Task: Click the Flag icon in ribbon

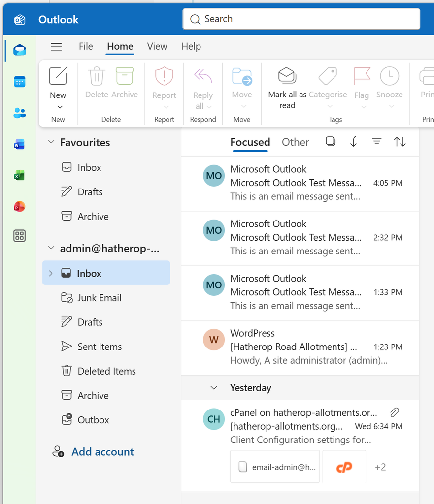Action: click(362, 76)
